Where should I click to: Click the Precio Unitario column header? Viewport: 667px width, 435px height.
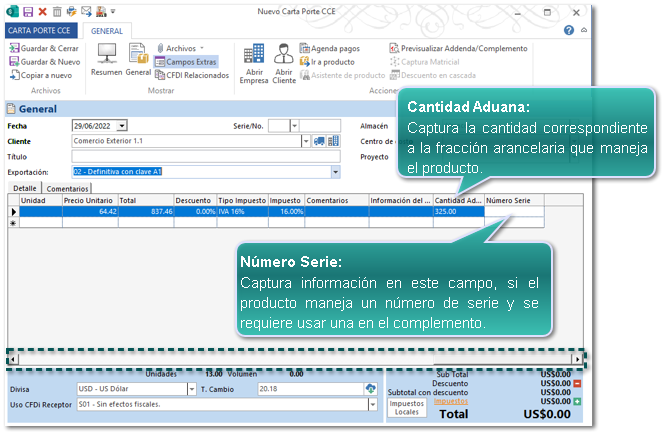[x=90, y=200]
